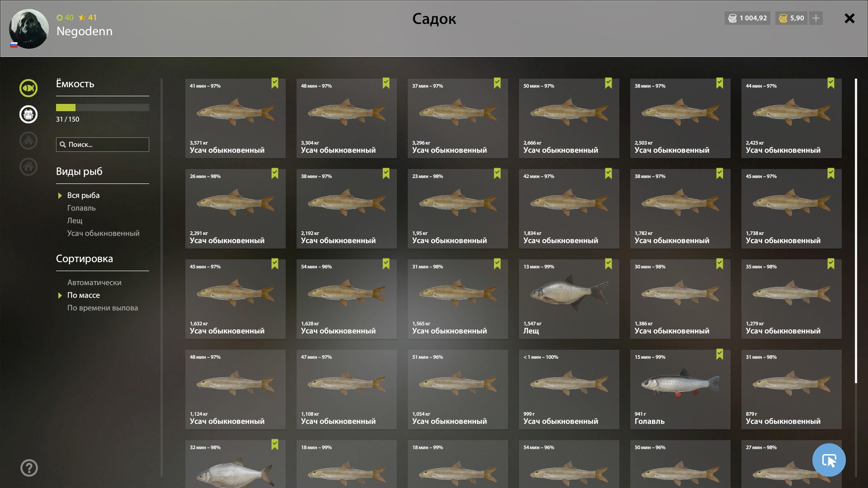This screenshot has width=868, height=488.
Task: Open the fish keepnet tab icon
Action: (x=28, y=88)
